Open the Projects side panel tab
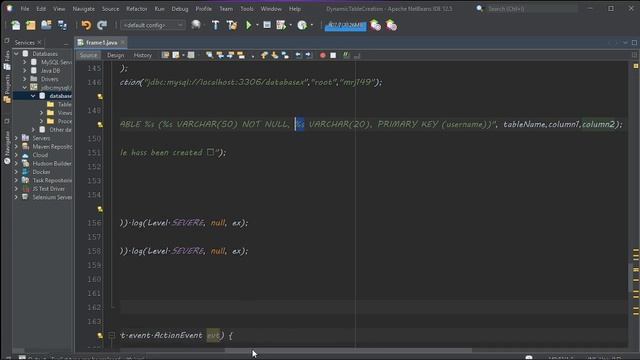This screenshot has width=640, height=360. click(x=7, y=89)
